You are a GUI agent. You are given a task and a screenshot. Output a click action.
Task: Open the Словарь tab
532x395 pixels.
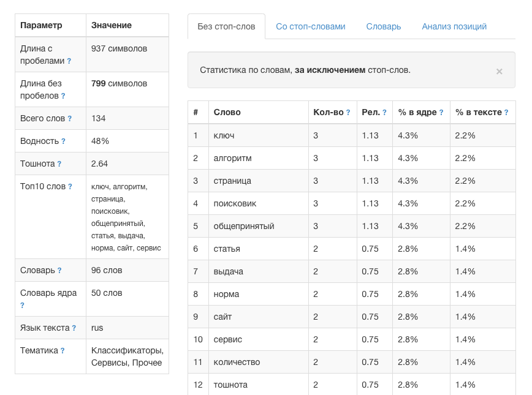(384, 26)
